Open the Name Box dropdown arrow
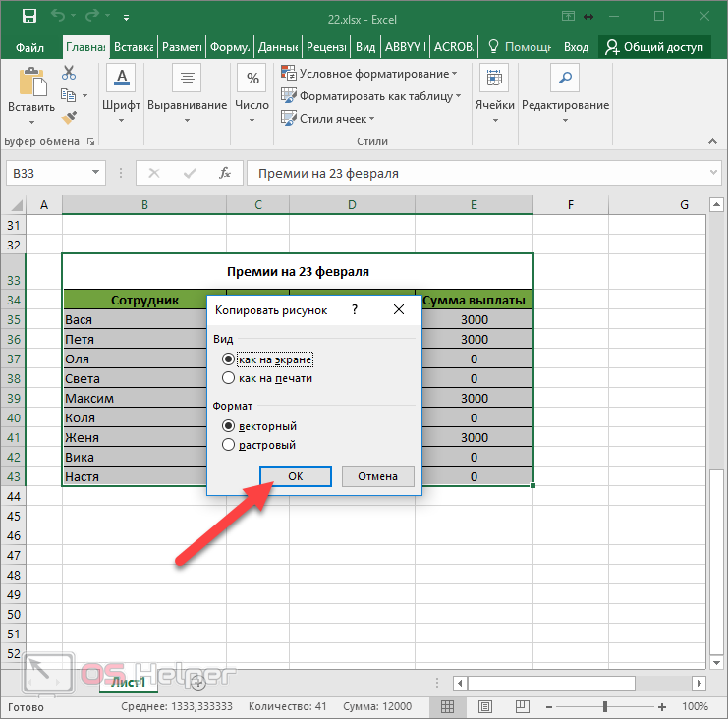The height and width of the screenshot is (719, 728). (x=95, y=172)
